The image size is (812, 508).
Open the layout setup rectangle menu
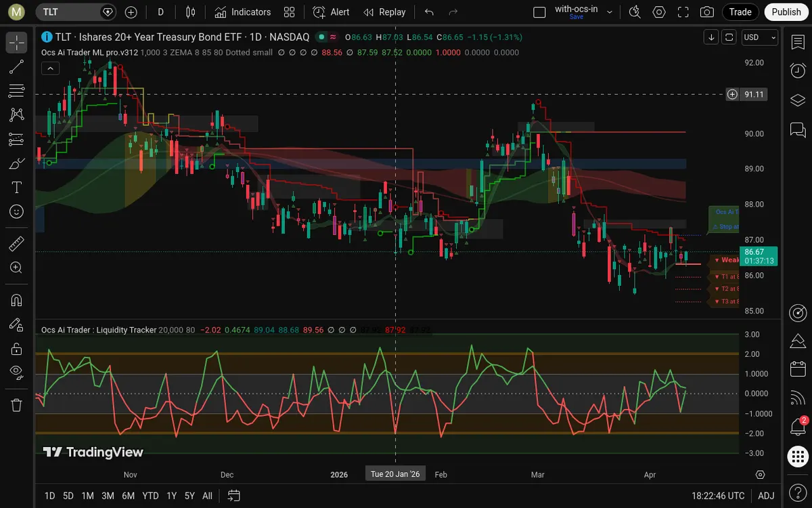(539, 12)
